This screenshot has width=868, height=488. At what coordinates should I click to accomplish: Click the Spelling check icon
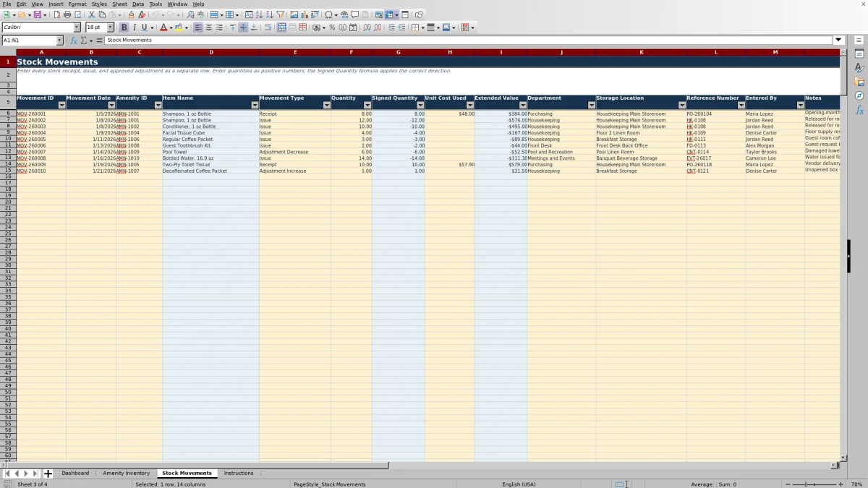pos(200,14)
